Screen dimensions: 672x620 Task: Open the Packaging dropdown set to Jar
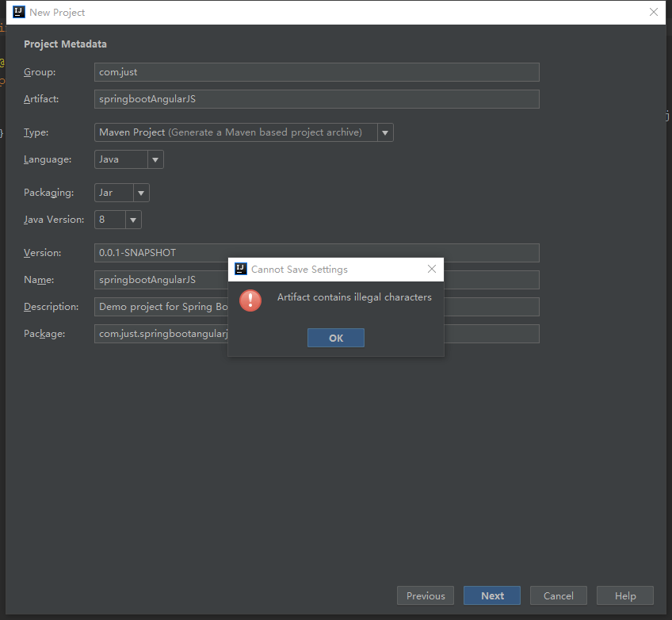click(x=140, y=192)
